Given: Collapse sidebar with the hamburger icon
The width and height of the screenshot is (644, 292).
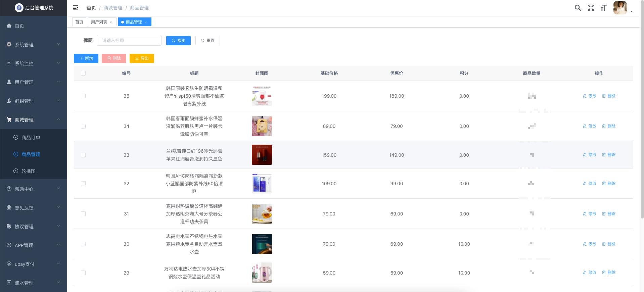Looking at the screenshot, I should pos(76,8).
